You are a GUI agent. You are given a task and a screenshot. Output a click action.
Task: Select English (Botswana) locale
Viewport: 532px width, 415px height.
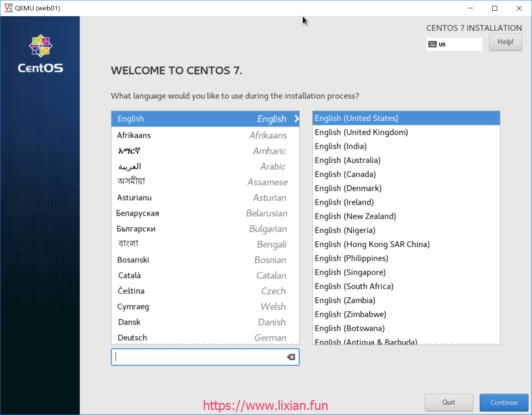point(406,328)
